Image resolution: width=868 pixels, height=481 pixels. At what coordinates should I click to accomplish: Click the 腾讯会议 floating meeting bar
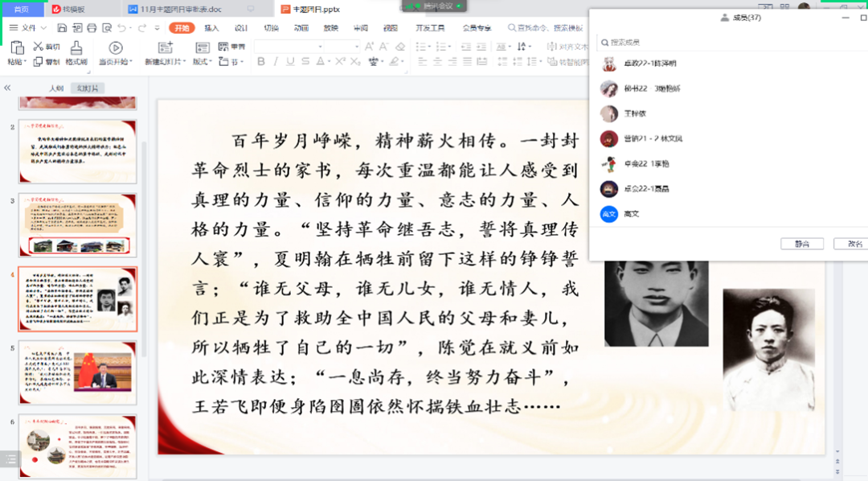point(435,6)
